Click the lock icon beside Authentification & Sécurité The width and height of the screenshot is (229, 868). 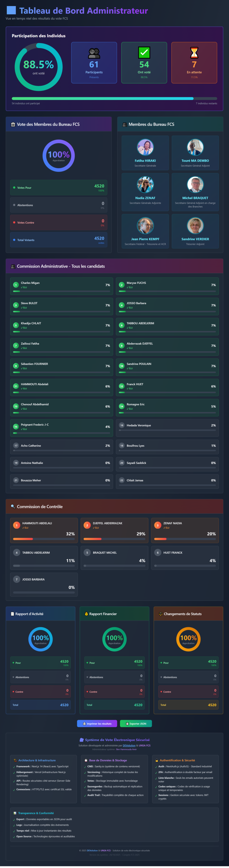[x=157, y=760]
